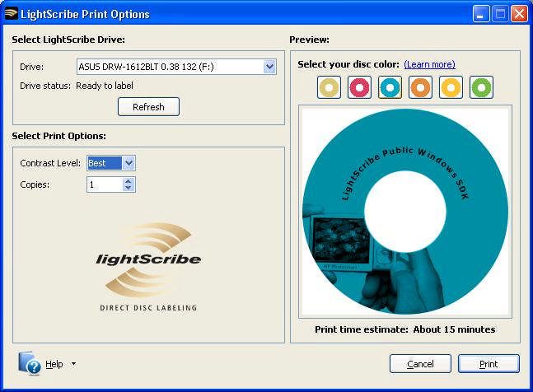Select the orange disc color
Viewport: 533px width, 392px height.
tap(420, 87)
